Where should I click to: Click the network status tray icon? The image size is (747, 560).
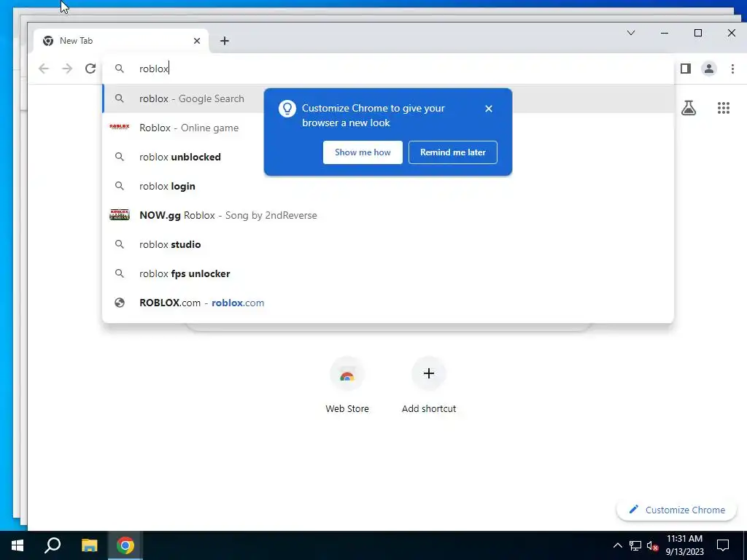(x=635, y=545)
